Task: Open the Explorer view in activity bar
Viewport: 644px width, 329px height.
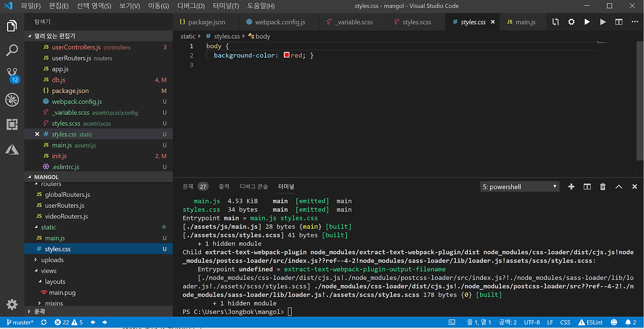Action: click(x=12, y=26)
